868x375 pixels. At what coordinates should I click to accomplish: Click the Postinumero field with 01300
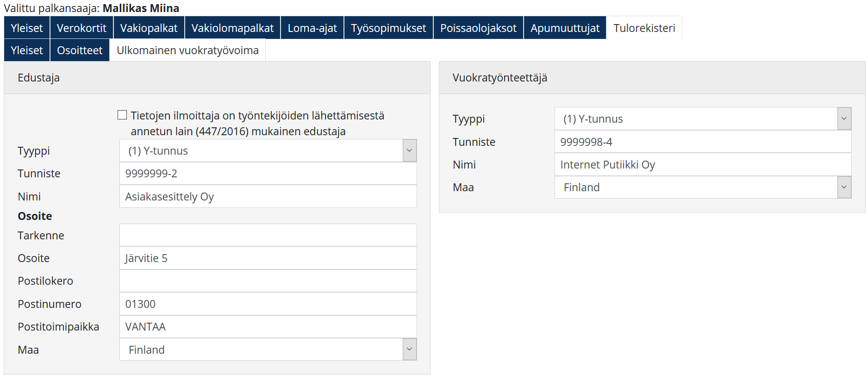[268, 304]
